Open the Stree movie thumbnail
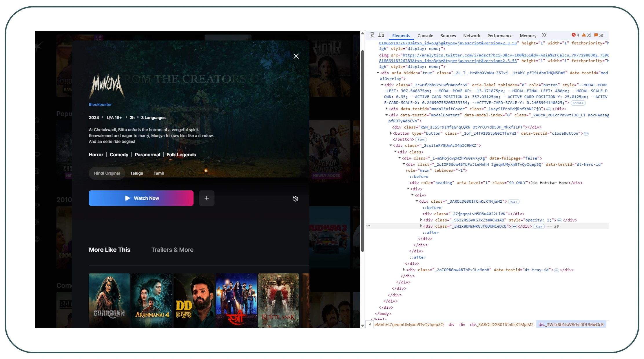 (236, 301)
